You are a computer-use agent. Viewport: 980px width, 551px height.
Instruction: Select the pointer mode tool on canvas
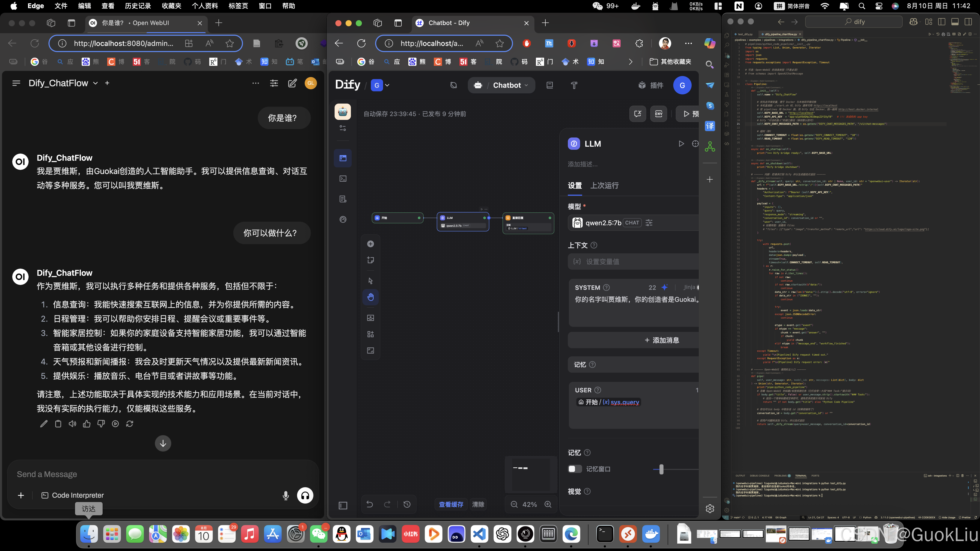click(371, 281)
